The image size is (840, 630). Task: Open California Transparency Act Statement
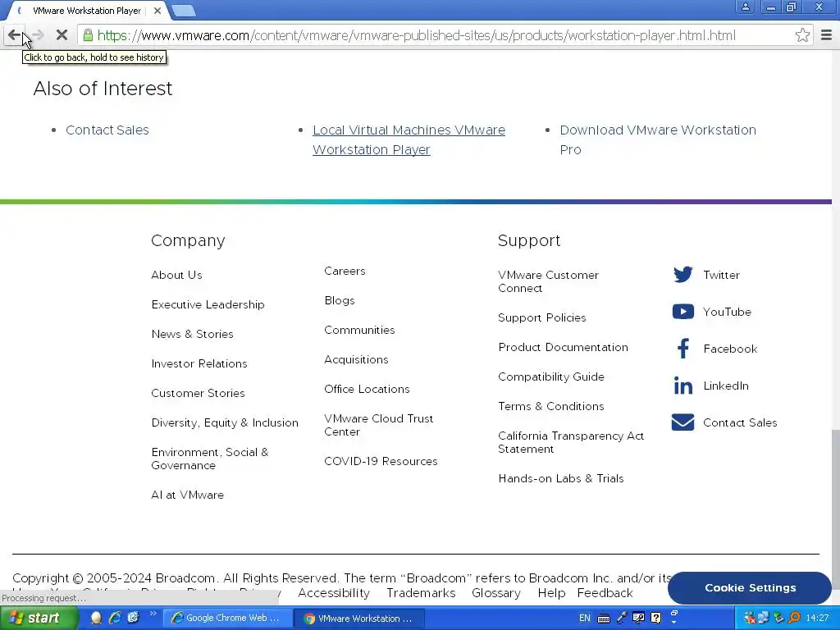[571, 442]
